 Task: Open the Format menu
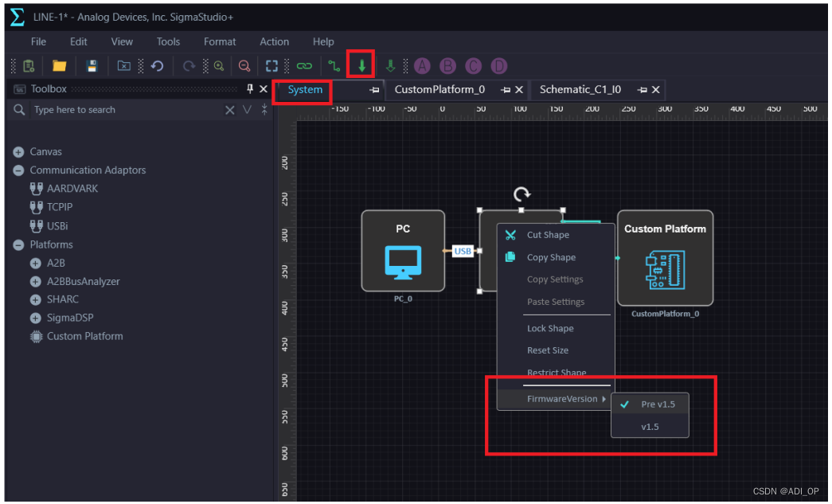(220, 41)
